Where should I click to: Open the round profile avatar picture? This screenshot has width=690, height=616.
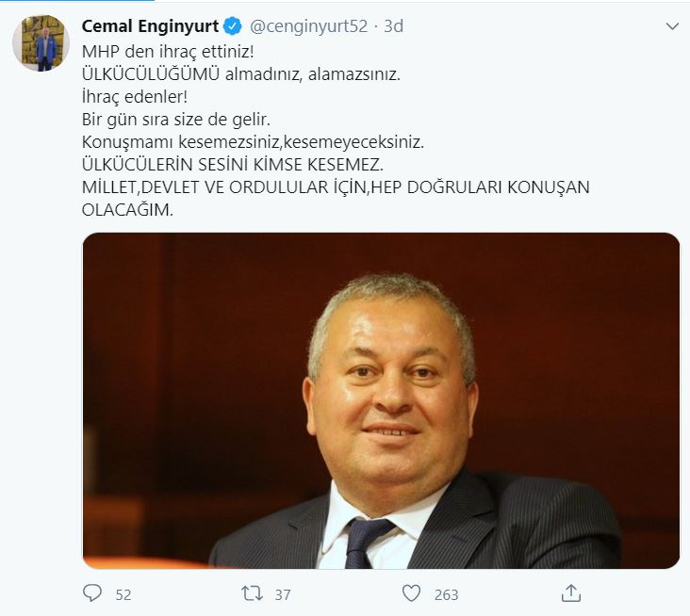(x=41, y=43)
